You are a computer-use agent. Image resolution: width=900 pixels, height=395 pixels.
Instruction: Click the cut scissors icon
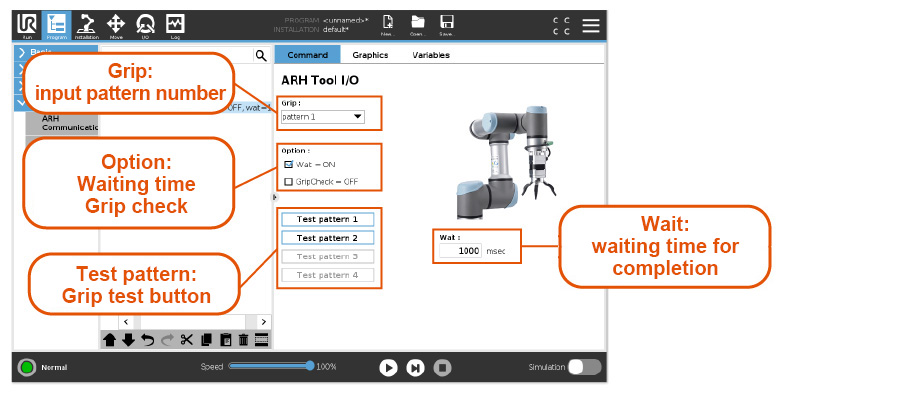click(x=187, y=340)
